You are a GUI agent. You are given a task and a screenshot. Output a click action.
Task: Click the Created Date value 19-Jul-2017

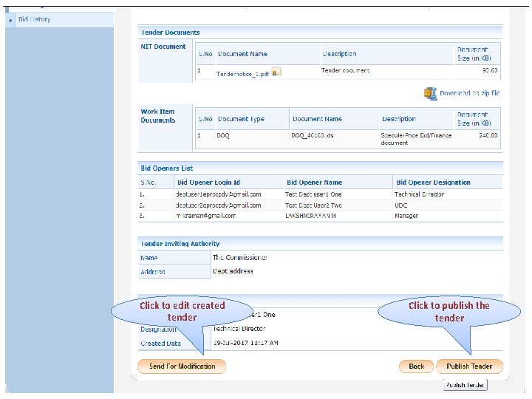point(245,343)
